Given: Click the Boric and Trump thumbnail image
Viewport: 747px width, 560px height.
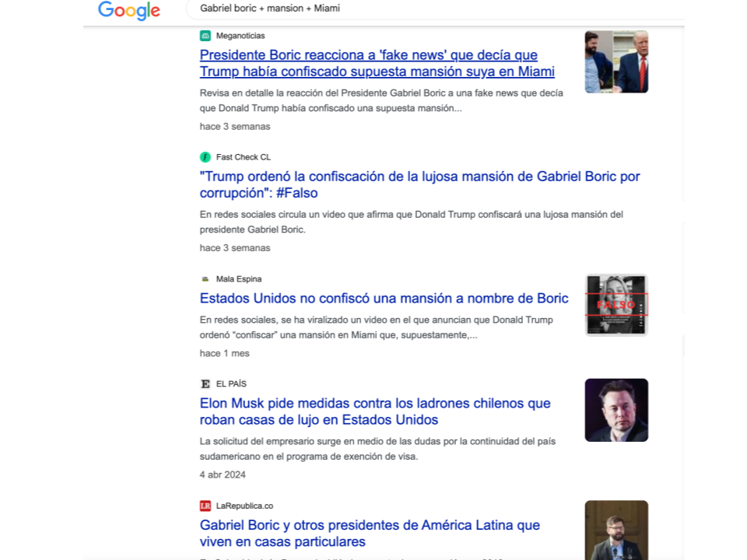Looking at the screenshot, I should 616,62.
